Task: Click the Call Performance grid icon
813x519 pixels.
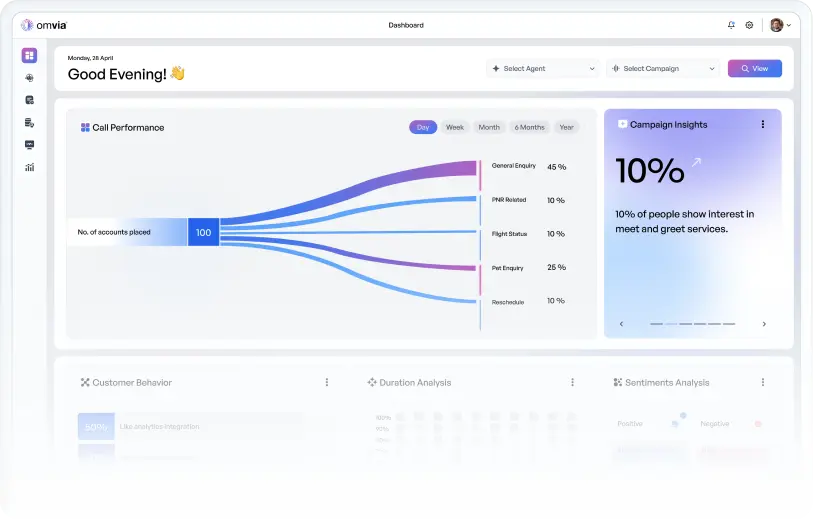Action: (x=85, y=128)
